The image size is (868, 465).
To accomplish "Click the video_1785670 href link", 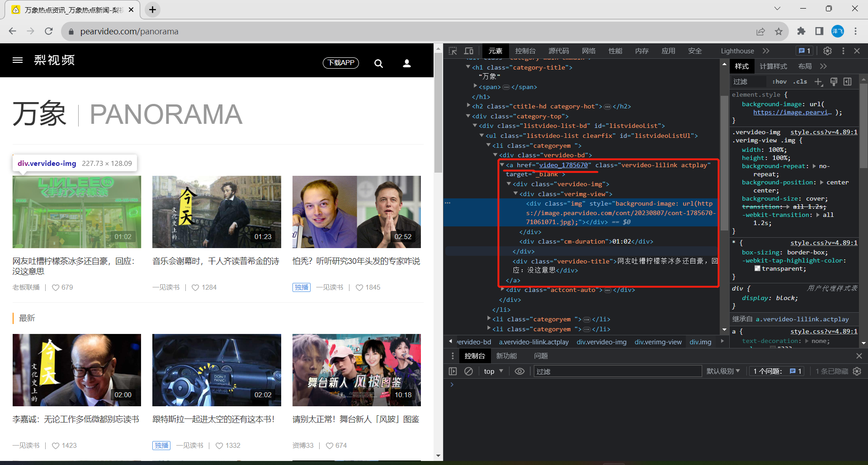I will point(563,165).
